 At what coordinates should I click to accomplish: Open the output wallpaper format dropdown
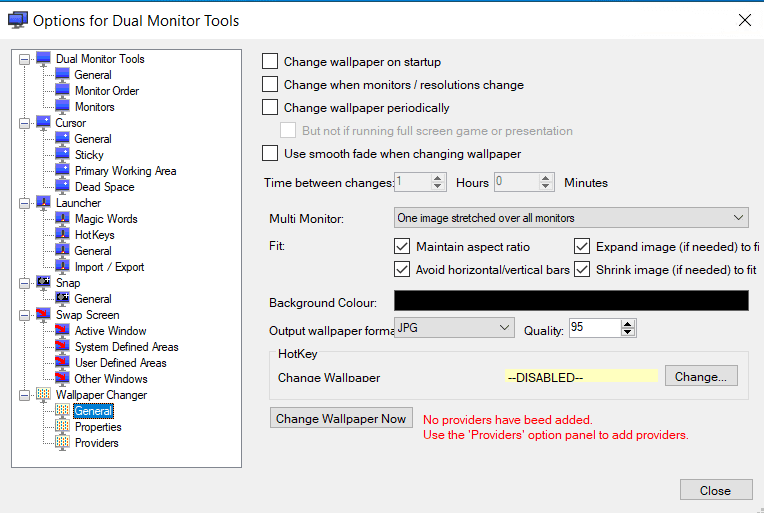(x=454, y=328)
